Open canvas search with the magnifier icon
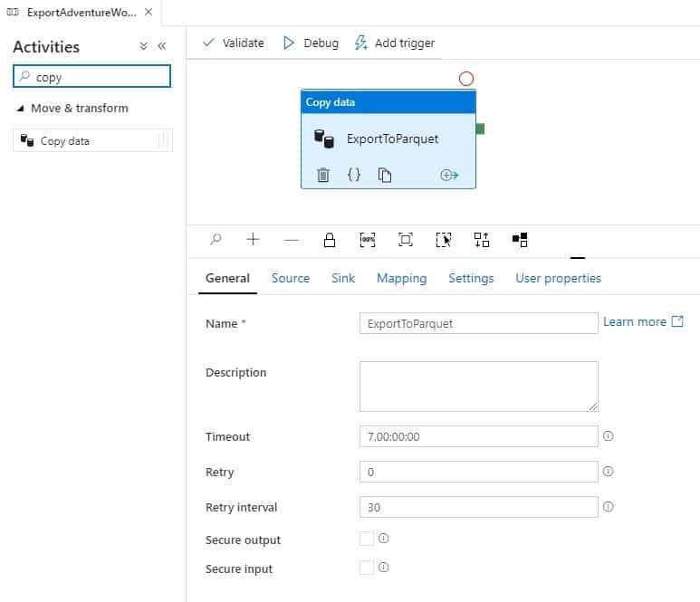This screenshot has height=602, width=700. [216, 240]
